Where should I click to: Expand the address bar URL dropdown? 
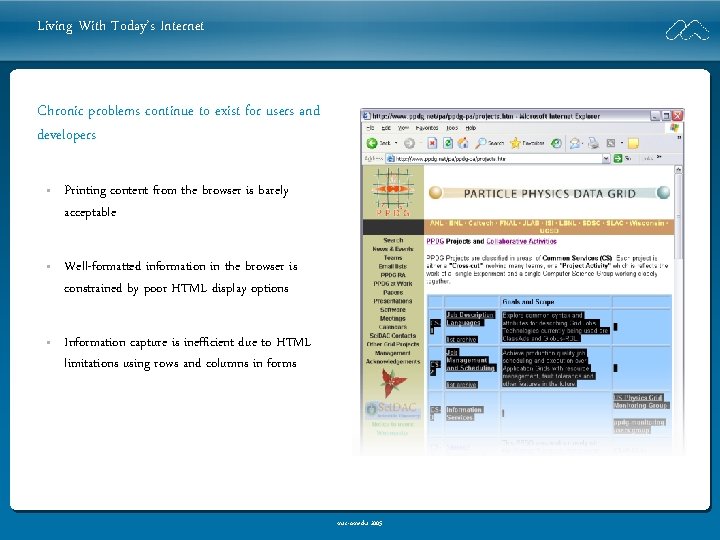click(x=606, y=158)
